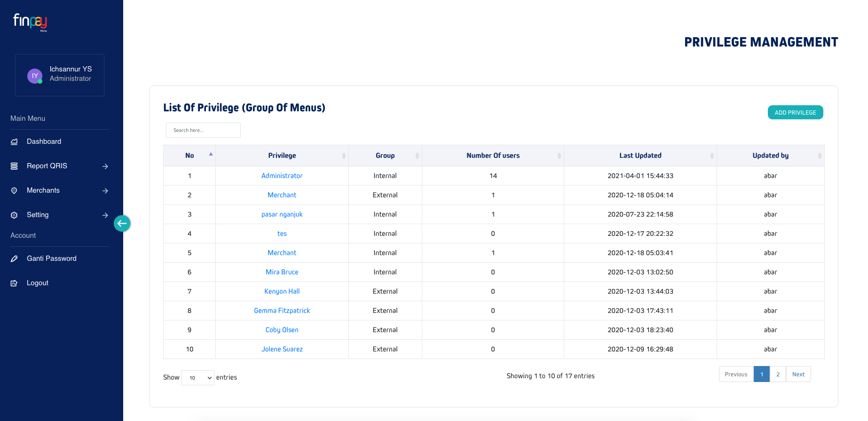Toggle sort on the No column

(189, 156)
